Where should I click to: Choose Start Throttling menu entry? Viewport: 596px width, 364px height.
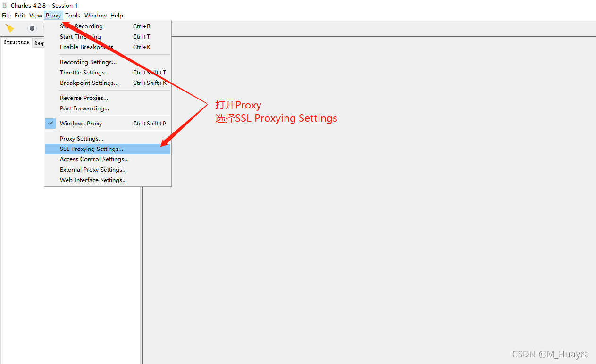[108, 37]
